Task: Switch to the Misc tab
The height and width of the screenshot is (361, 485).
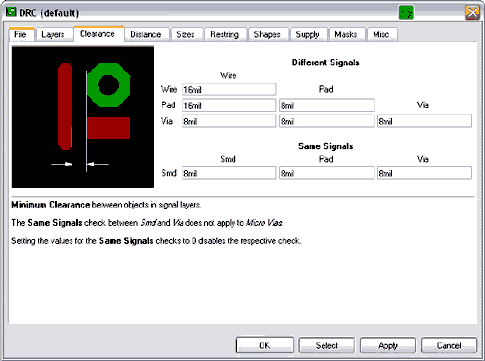Action: 382,34
